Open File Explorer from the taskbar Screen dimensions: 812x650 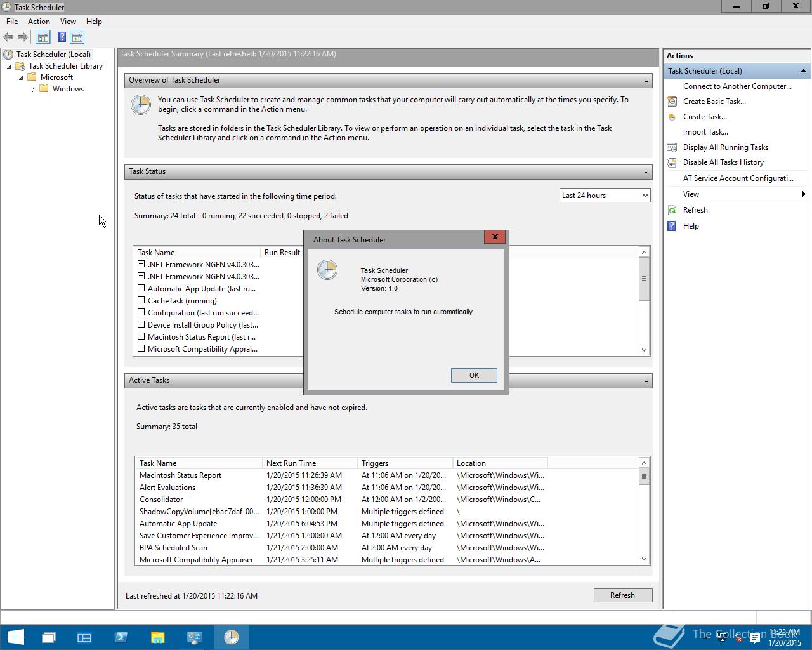157,637
